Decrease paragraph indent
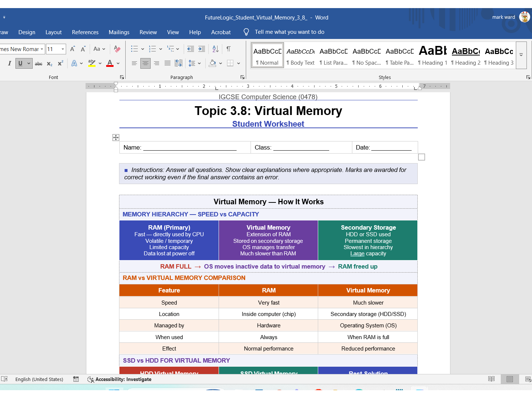Image resolution: width=532 pixels, height=399 pixels. pos(191,49)
